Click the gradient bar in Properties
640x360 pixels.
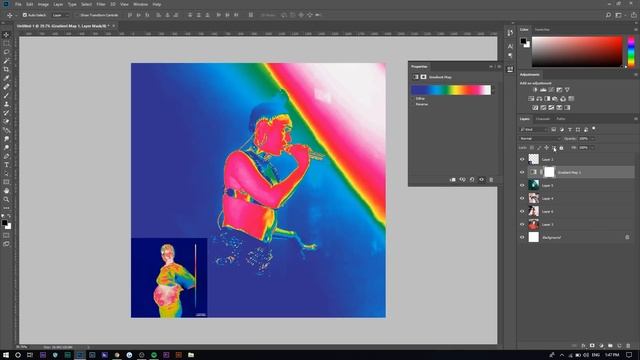[451, 90]
